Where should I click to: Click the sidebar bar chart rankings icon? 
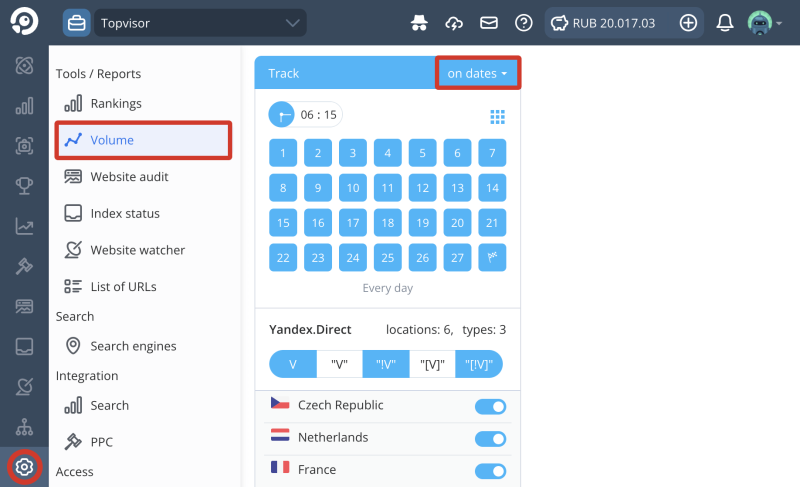point(24,106)
